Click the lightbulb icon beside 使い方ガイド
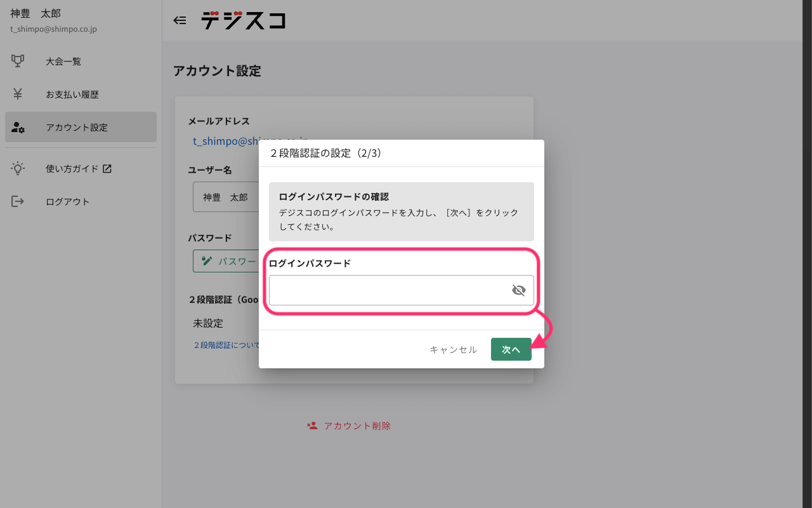Image resolution: width=812 pixels, height=508 pixels. pyautogui.click(x=18, y=168)
